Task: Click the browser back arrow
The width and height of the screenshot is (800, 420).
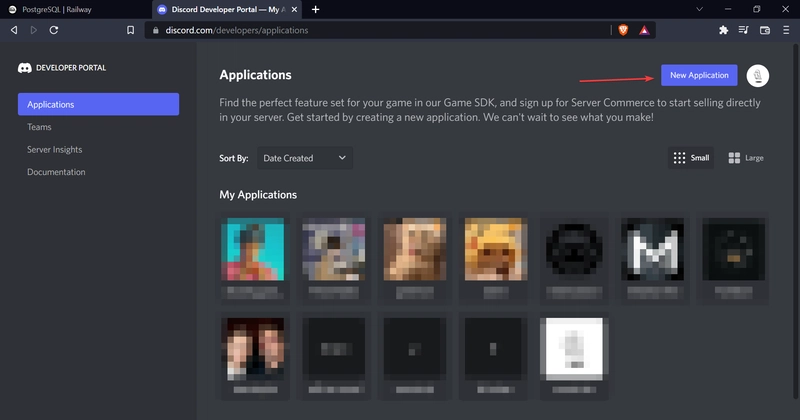Action: (14, 30)
